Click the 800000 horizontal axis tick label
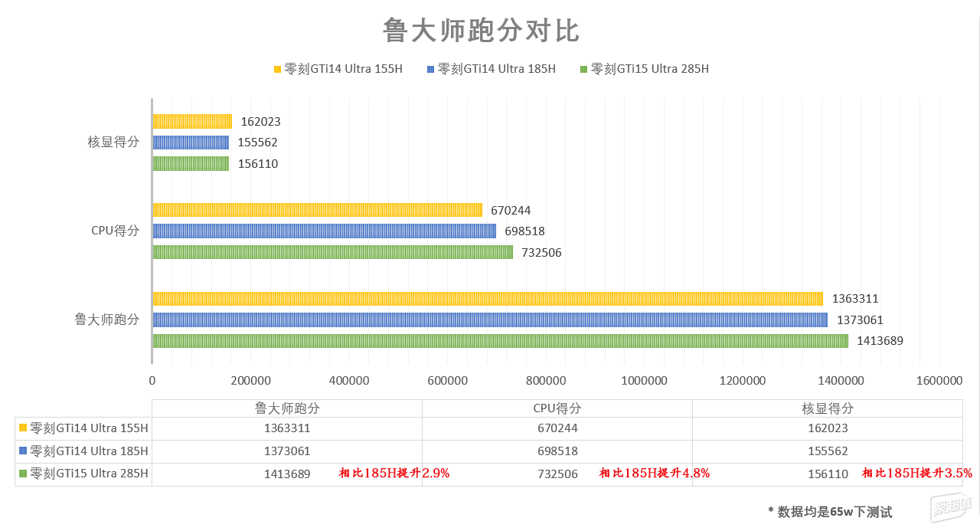This screenshot has height=531, width=980. [x=545, y=380]
